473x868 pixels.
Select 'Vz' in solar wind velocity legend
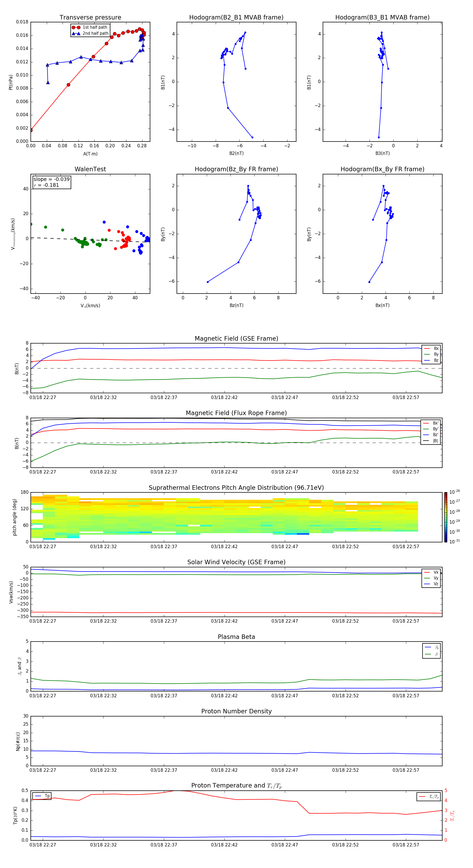click(431, 584)
